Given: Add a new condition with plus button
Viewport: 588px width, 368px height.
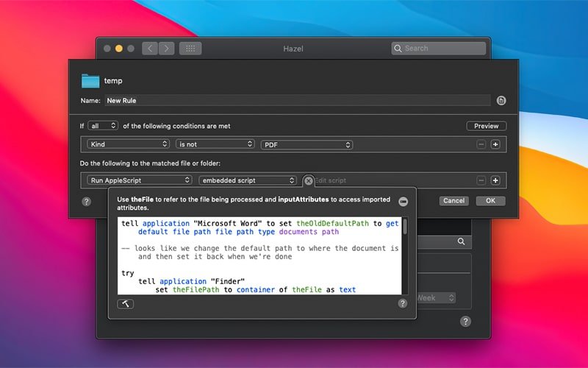Looking at the screenshot, I should (495, 144).
